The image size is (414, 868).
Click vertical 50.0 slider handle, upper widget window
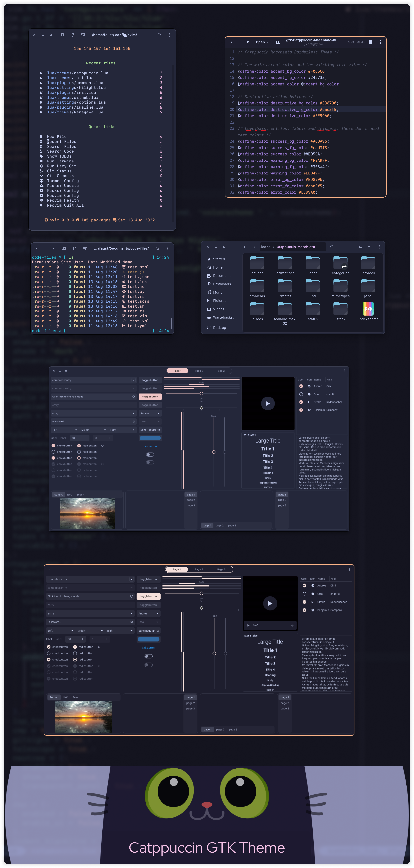point(214,452)
